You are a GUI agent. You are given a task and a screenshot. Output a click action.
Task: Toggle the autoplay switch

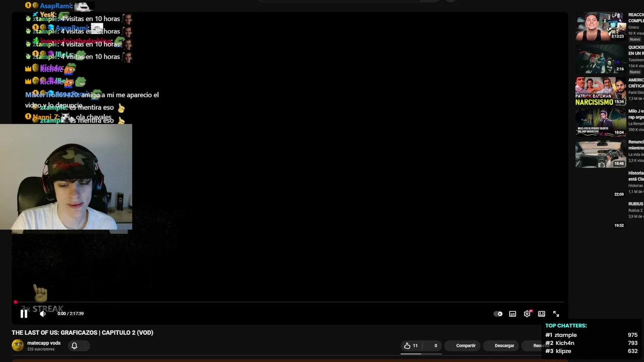(x=498, y=314)
